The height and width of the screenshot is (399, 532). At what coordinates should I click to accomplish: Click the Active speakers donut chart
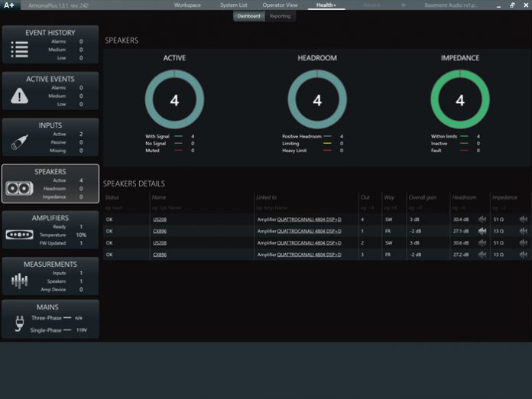pyautogui.click(x=174, y=99)
